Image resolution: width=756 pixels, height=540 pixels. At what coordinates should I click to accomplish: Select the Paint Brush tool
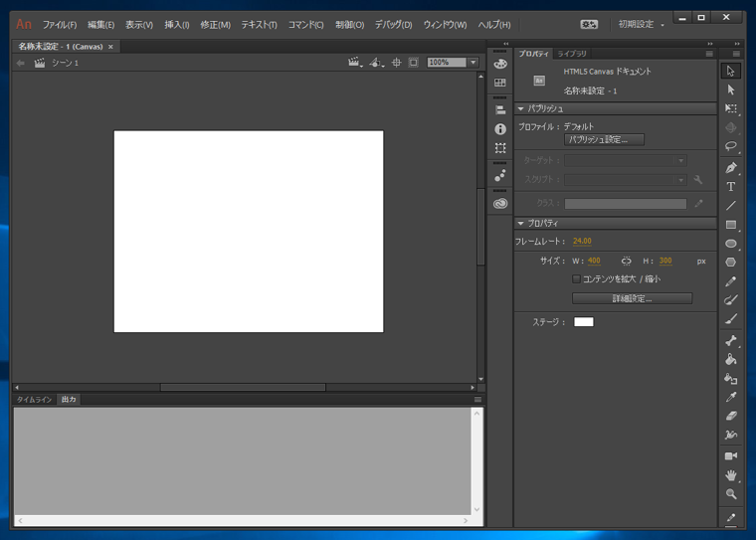(x=731, y=300)
